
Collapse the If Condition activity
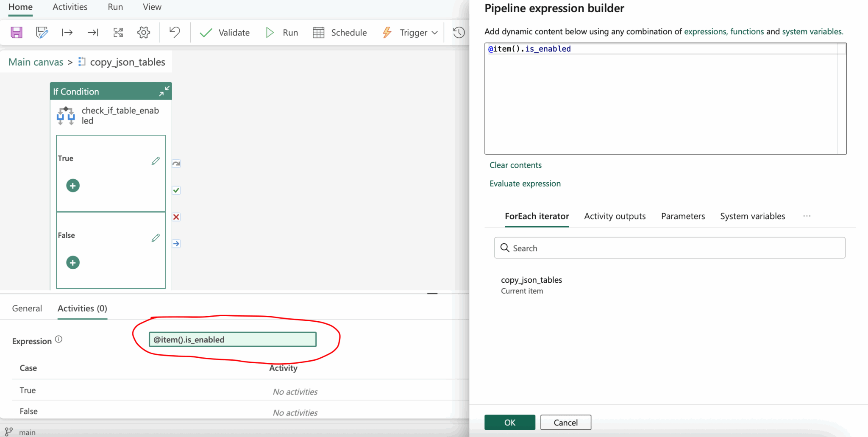(x=164, y=91)
